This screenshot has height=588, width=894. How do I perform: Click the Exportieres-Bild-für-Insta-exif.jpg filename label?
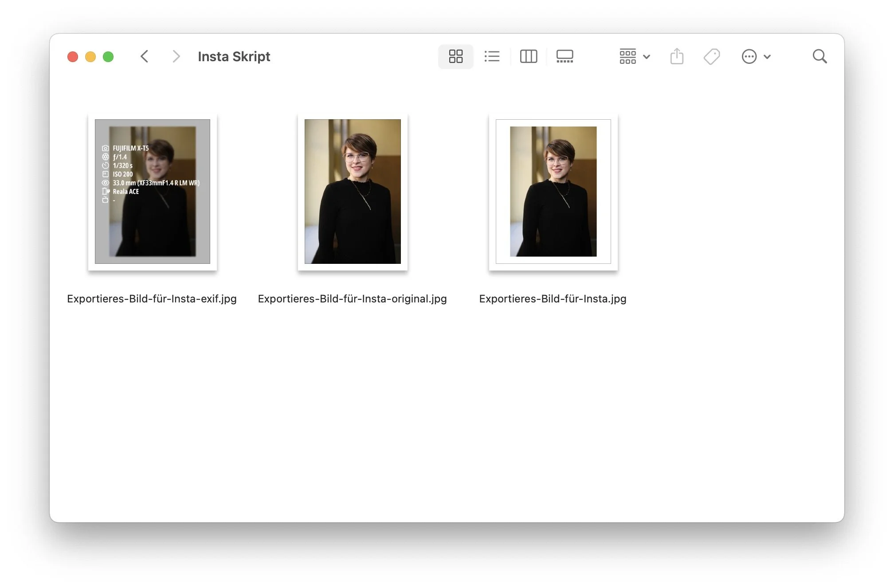pos(152,299)
